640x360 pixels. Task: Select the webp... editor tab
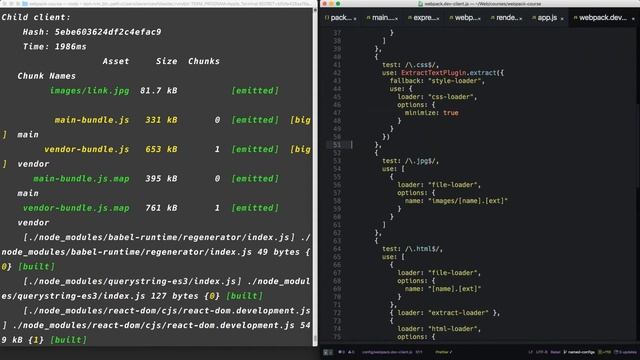click(465, 18)
